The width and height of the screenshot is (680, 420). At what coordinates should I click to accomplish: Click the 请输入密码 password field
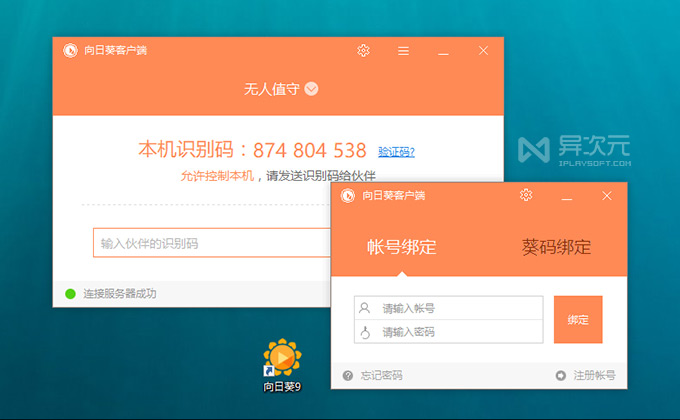pyautogui.click(x=448, y=332)
